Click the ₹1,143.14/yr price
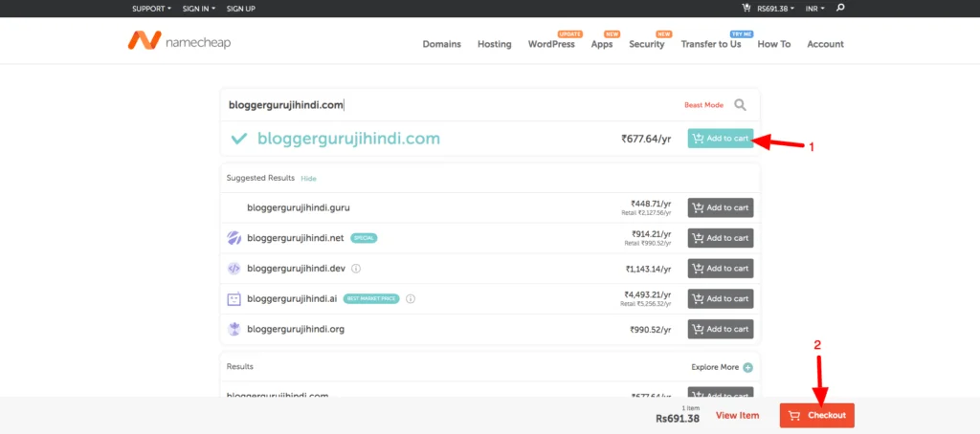 click(649, 270)
